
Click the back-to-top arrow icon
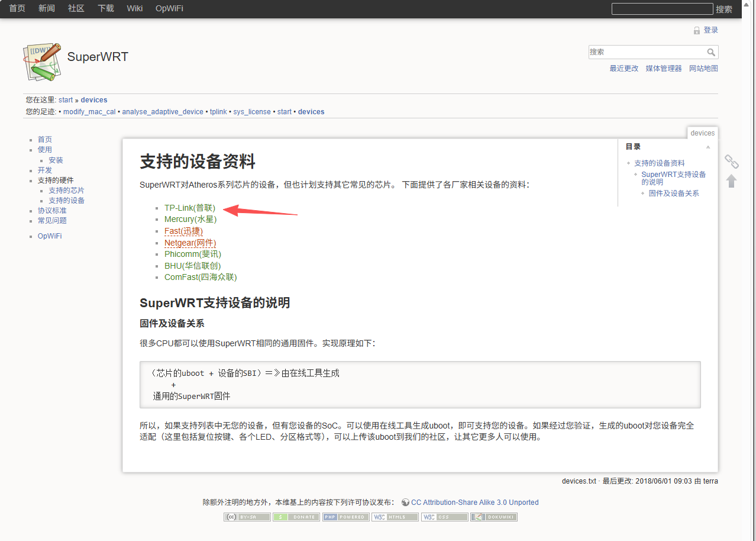point(732,181)
